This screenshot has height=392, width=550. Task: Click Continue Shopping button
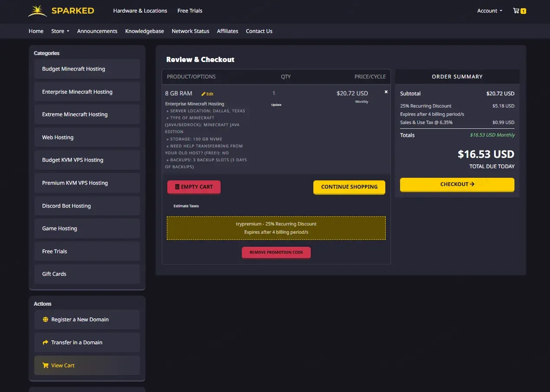(x=349, y=187)
